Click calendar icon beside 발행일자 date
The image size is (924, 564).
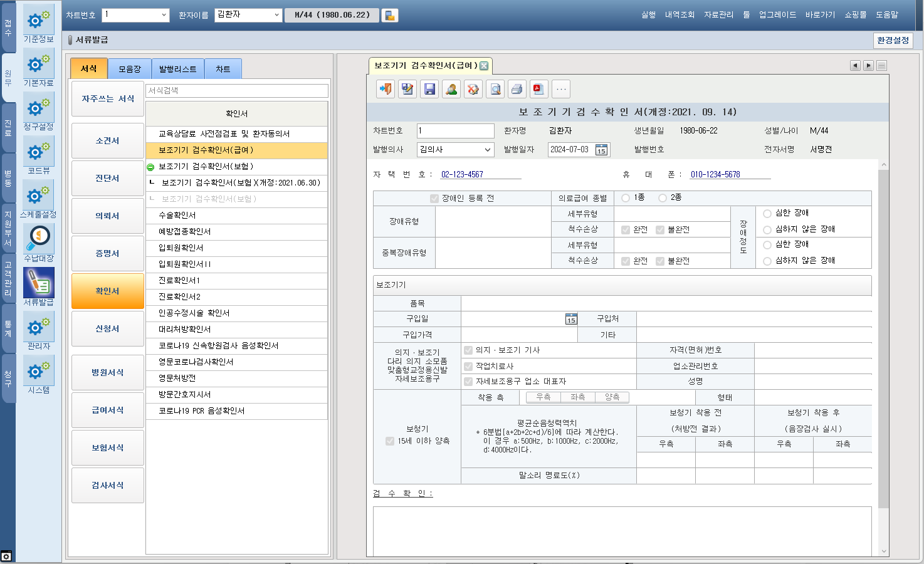[x=601, y=150]
